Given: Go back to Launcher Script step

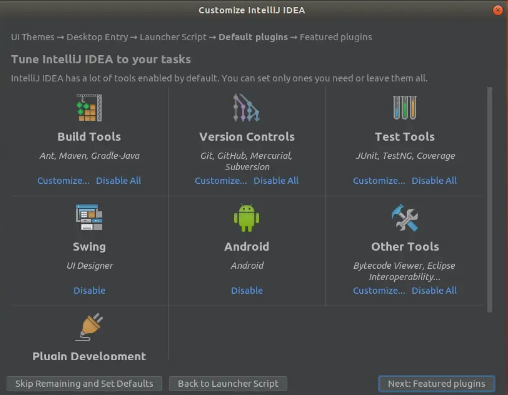Looking at the screenshot, I should tap(228, 384).
